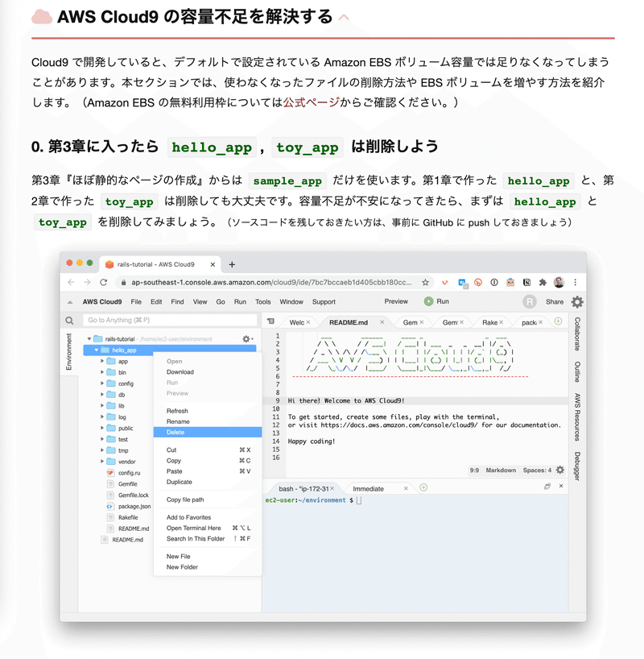Open the Find menu in Cloud9
Screen dimensions: 644x659
(x=177, y=302)
